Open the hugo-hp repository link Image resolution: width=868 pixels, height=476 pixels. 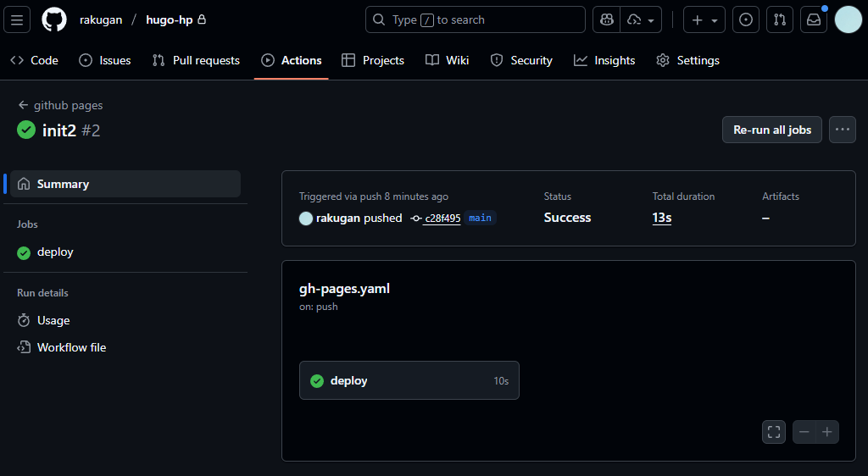170,19
